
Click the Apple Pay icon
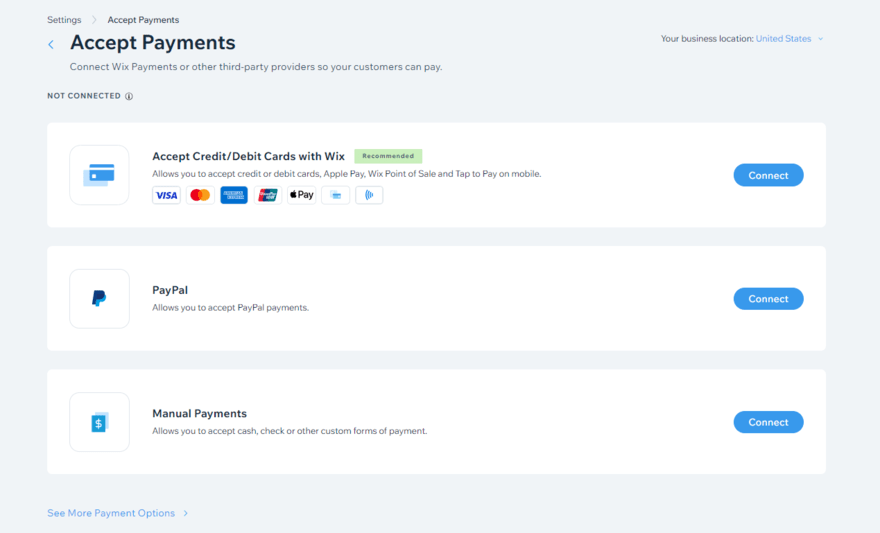click(x=302, y=195)
